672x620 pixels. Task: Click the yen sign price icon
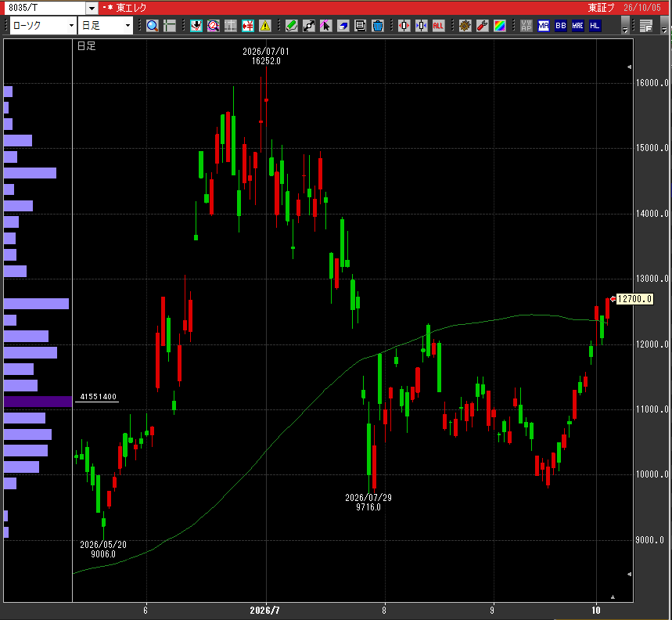pos(248,26)
